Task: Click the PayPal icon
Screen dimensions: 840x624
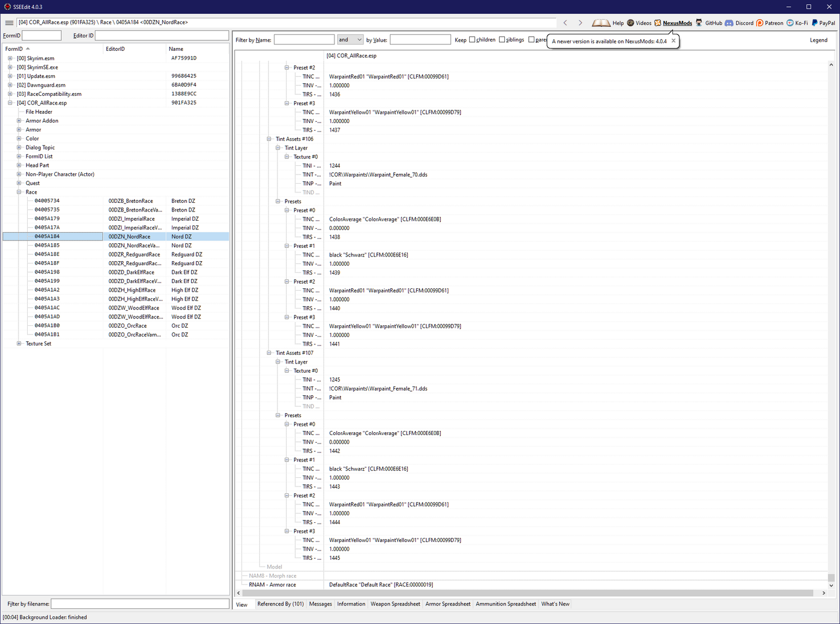Action: click(x=815, y=23)
